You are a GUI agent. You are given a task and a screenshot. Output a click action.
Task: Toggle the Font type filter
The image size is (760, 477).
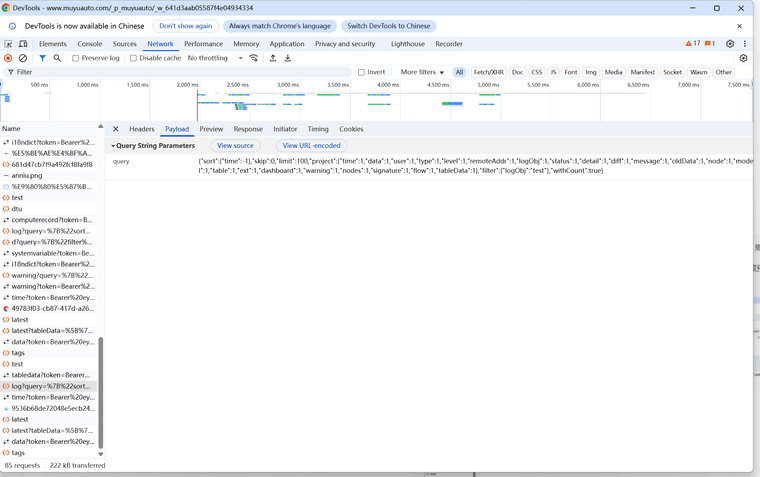[x=570, y=72]
